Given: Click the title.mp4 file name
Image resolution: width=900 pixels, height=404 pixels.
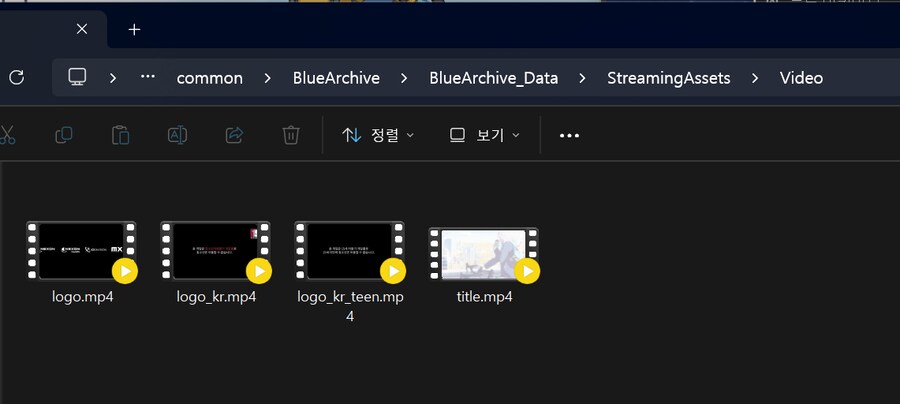Looking at the screenshot, I should 484,297.
